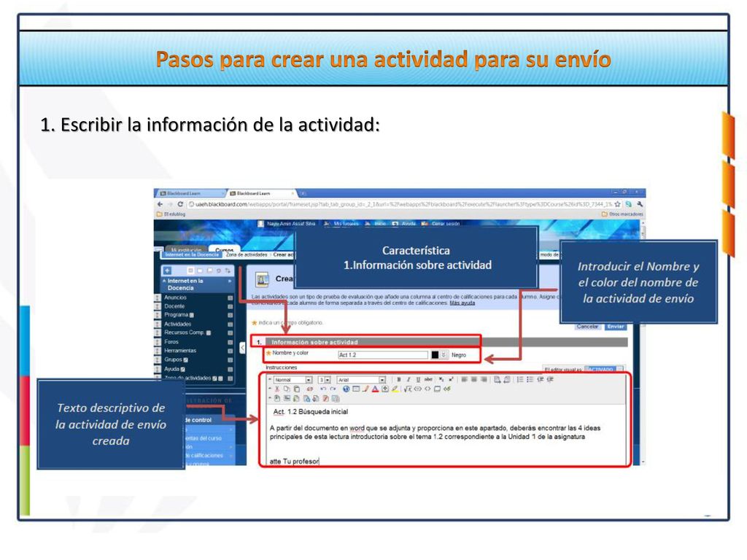Open the square root math equation editor
This screenshot has height=560, width=747.
click(x=408, y=389)
